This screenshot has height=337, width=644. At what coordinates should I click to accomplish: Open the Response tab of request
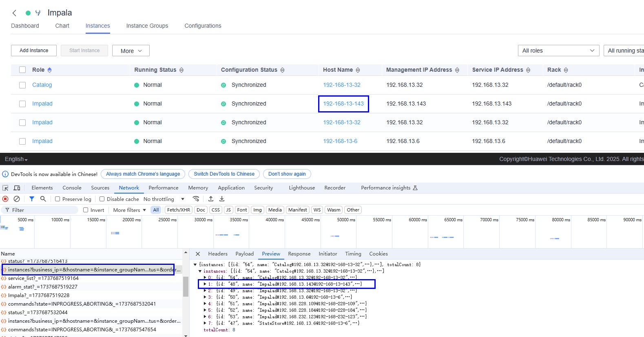299,254
